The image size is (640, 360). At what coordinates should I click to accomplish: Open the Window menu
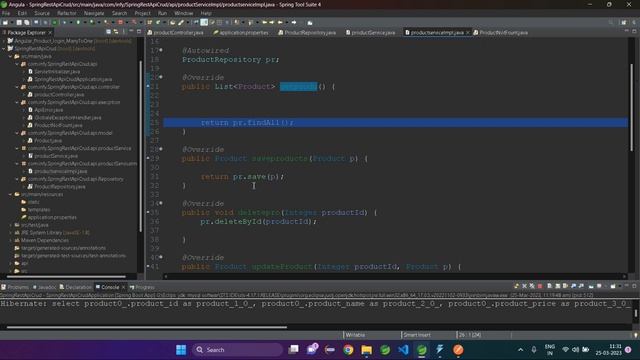184,13
